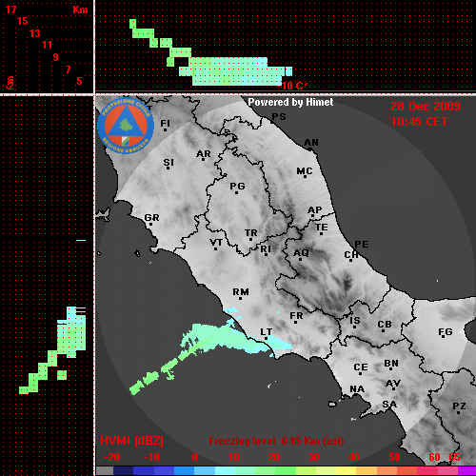
Task: Select the date '28 Dec 2009'
Action: 426,107
